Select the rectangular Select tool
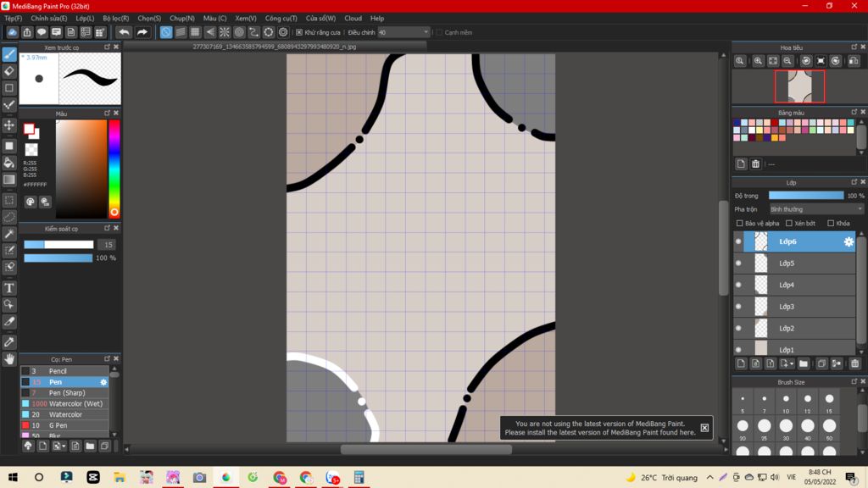868x488 pixels. (x=9, y=200)
